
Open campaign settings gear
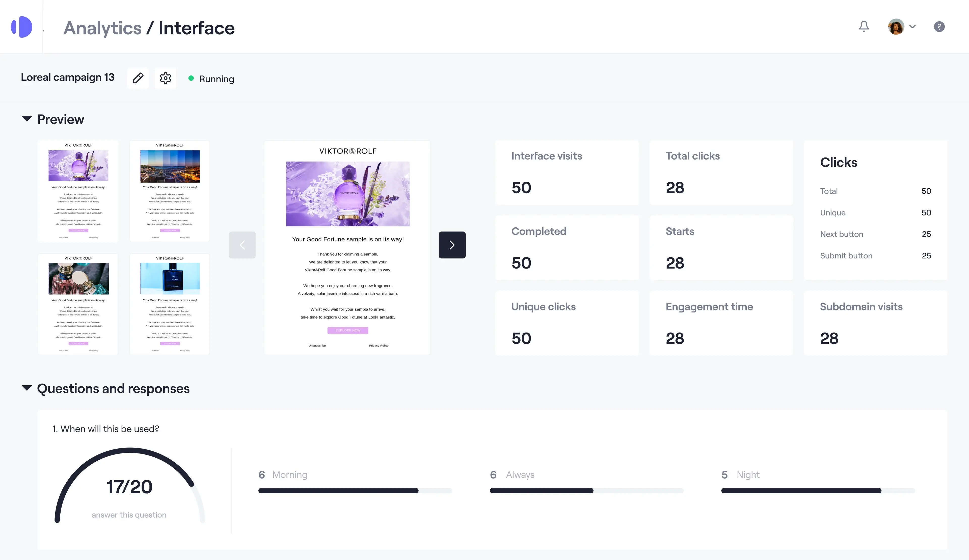(x=165, y=78)
